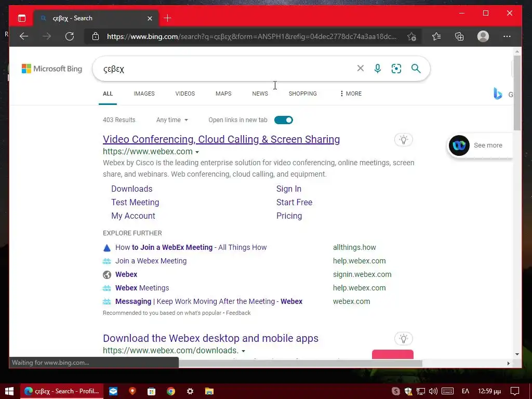Image resolution: width=532 pixels, height=399 pixels.
Task: Click inside the Bing search input field
Action: tap(228, 69)
